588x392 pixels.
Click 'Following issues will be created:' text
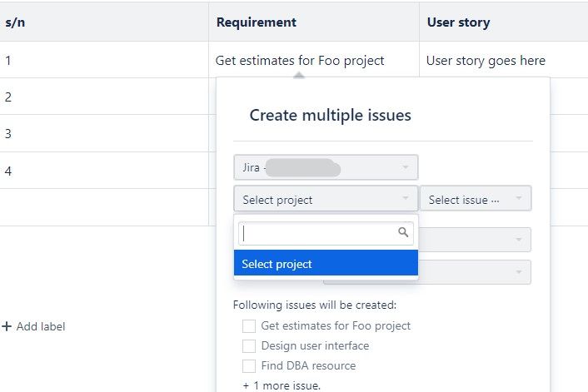[315, 305]
